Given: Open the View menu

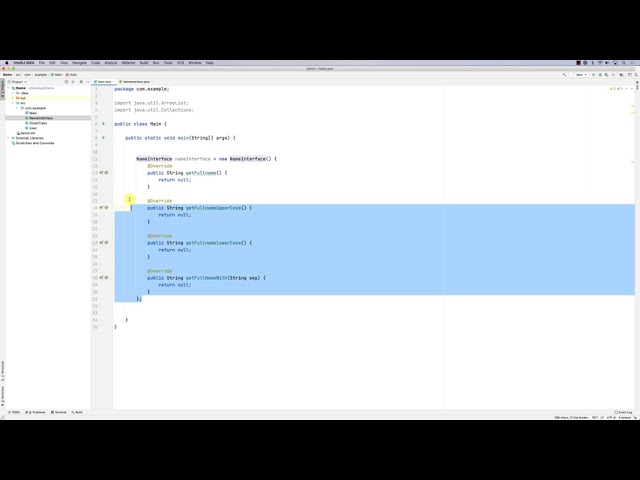Looking at the screenshot, I should coord(64,63).
